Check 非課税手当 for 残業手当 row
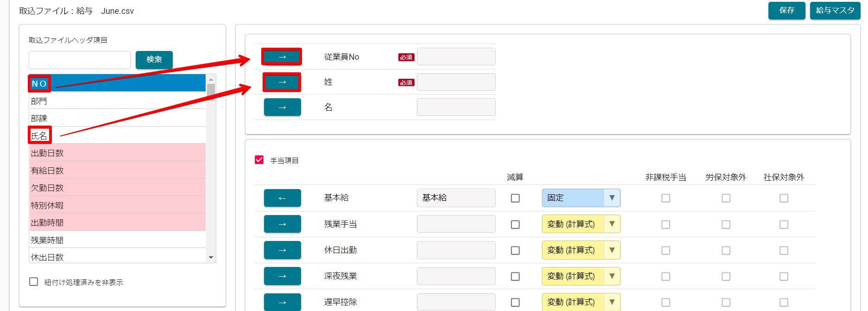 666,224
